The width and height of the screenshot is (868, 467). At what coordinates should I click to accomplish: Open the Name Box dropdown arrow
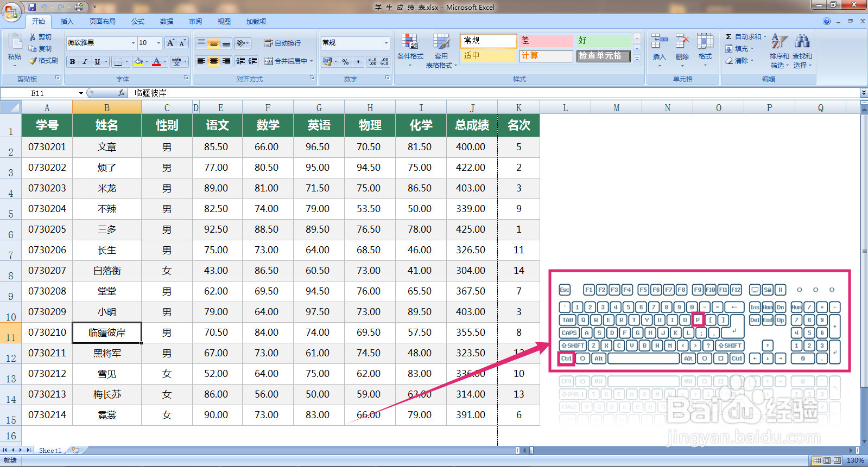[x=81, y=93]
